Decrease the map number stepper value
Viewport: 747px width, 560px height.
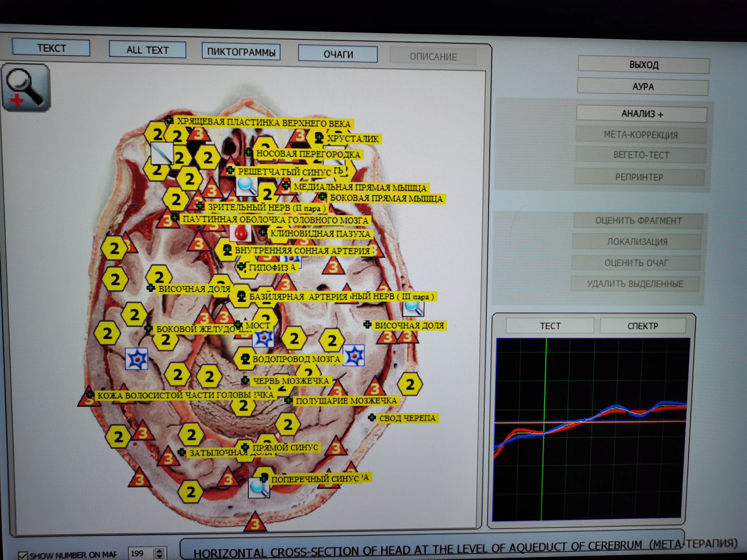tap(160, 557)
